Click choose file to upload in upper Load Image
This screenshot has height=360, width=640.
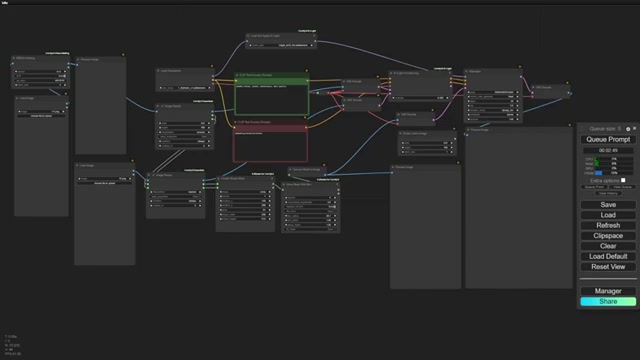tap(41, 116)
